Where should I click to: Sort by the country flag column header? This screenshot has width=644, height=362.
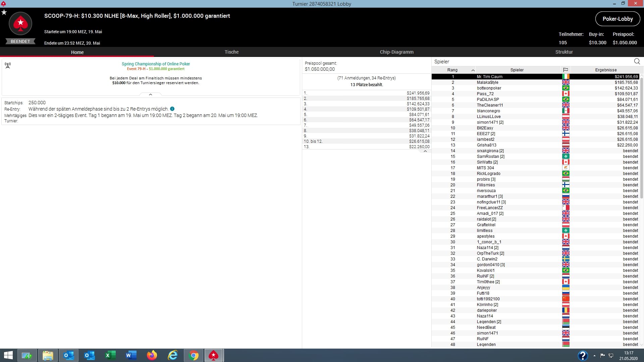point(566,70)
